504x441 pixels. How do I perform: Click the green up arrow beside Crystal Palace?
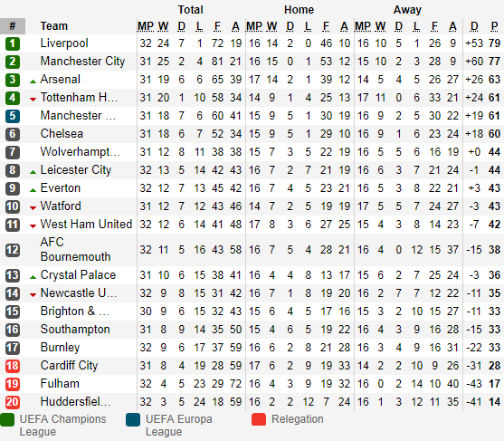coord(33,277)
